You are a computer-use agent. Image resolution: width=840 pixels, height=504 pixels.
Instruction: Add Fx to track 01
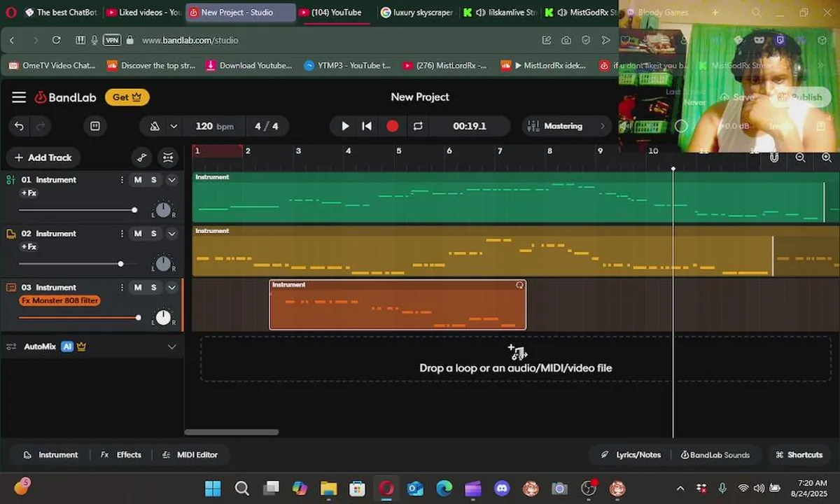[29, 193]
